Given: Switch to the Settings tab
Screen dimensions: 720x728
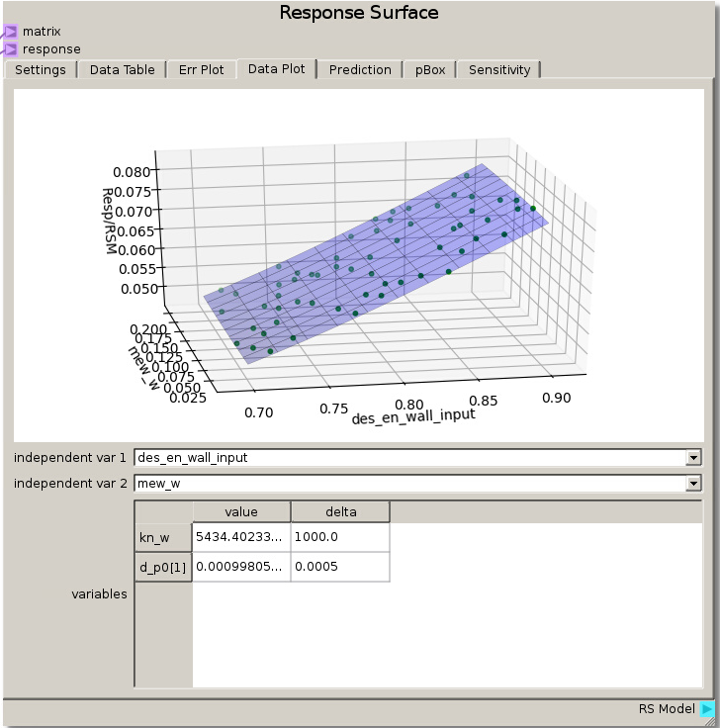Looking at the screenshot, I should coord(41,70).
